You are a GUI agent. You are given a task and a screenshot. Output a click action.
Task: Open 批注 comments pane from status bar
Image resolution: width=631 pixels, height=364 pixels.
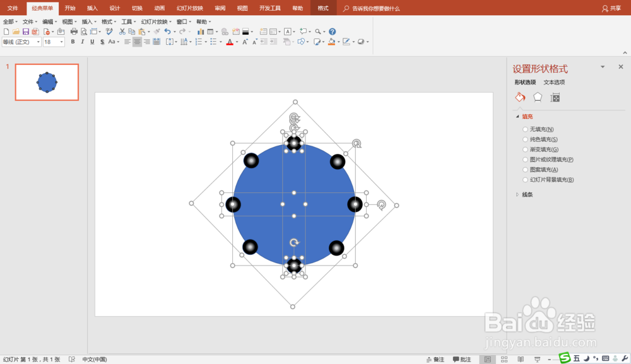click(462, 359)
